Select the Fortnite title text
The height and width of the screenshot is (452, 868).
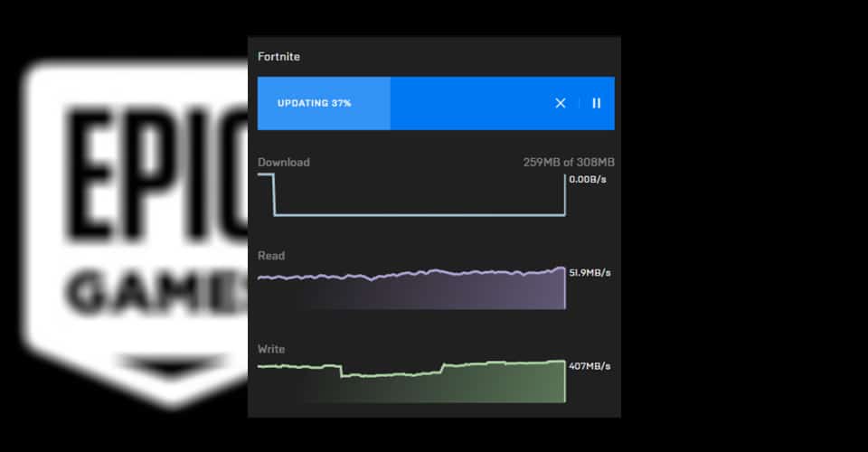pyautogui.click(x=279, y=56)
